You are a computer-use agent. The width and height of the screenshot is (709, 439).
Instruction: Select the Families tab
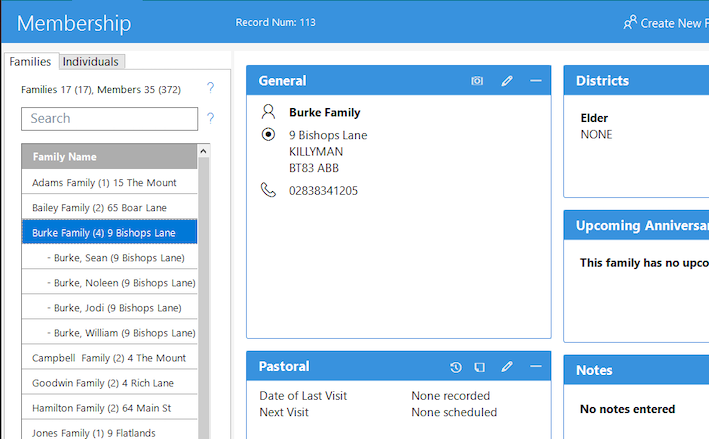coord(30,62)
